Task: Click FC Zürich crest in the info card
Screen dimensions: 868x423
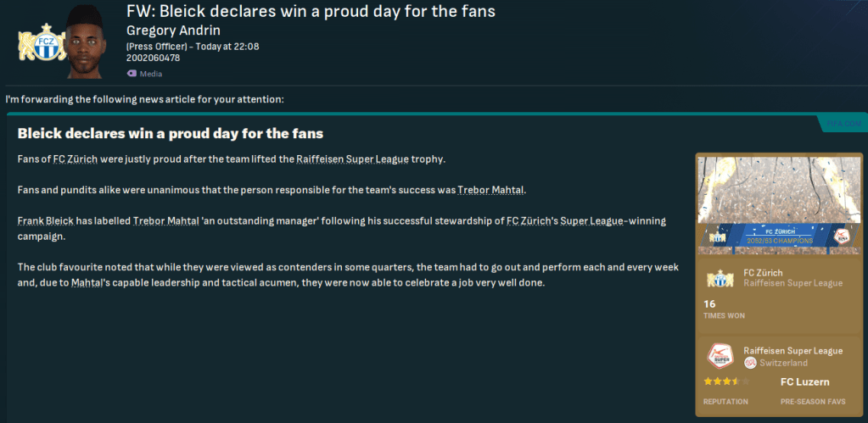Action: [x=720, y=278]
